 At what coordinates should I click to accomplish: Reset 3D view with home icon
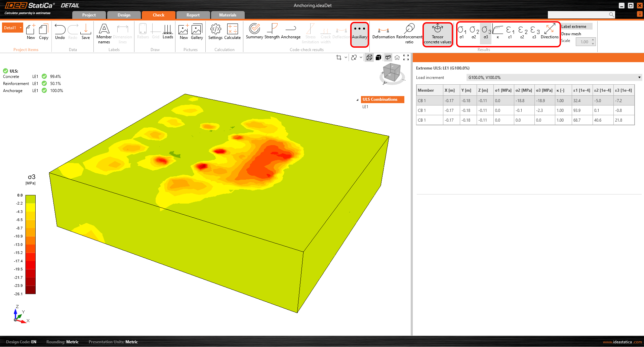pos(397,57)
